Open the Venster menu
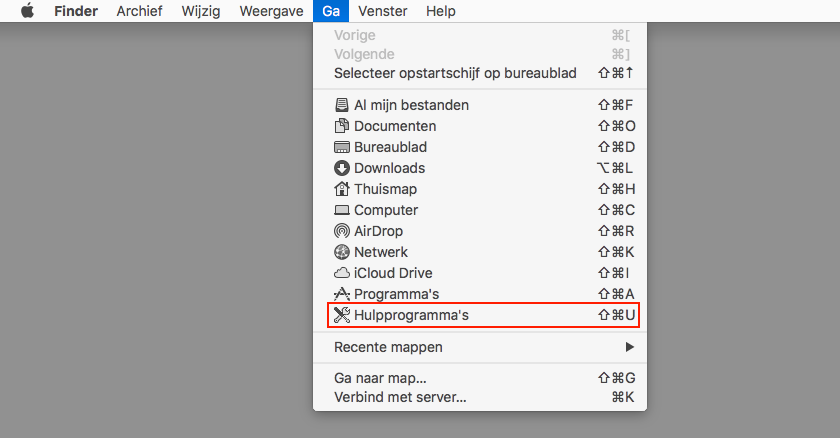The height and width of the screenshot is (438, 840). [382, 11]
